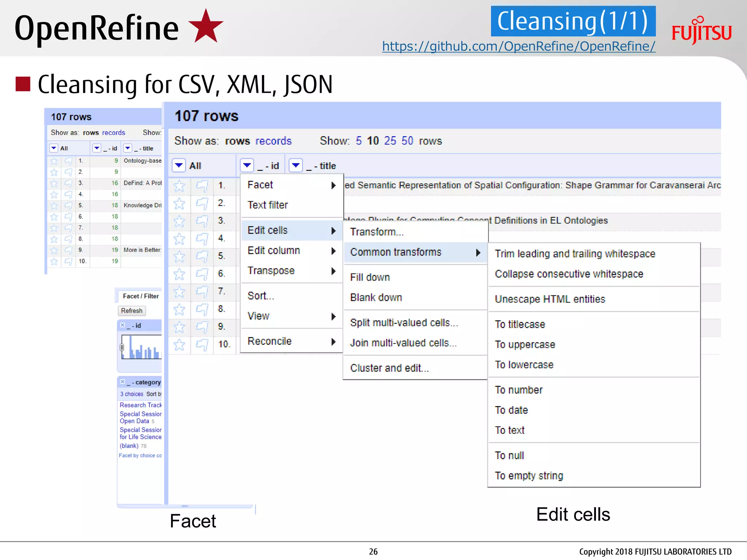Select Blank down
The height and width of the screenshot is (560, 747).
[x=415, y=297]
